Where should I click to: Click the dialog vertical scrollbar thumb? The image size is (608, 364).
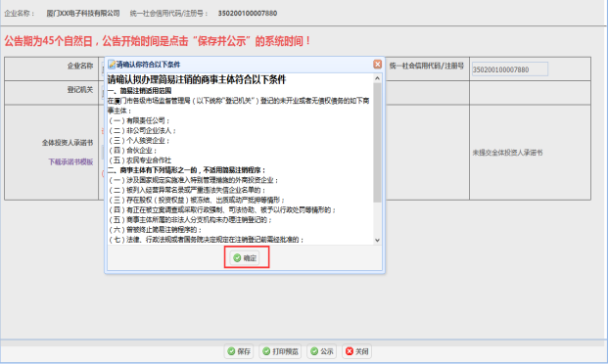pos(377,142)
